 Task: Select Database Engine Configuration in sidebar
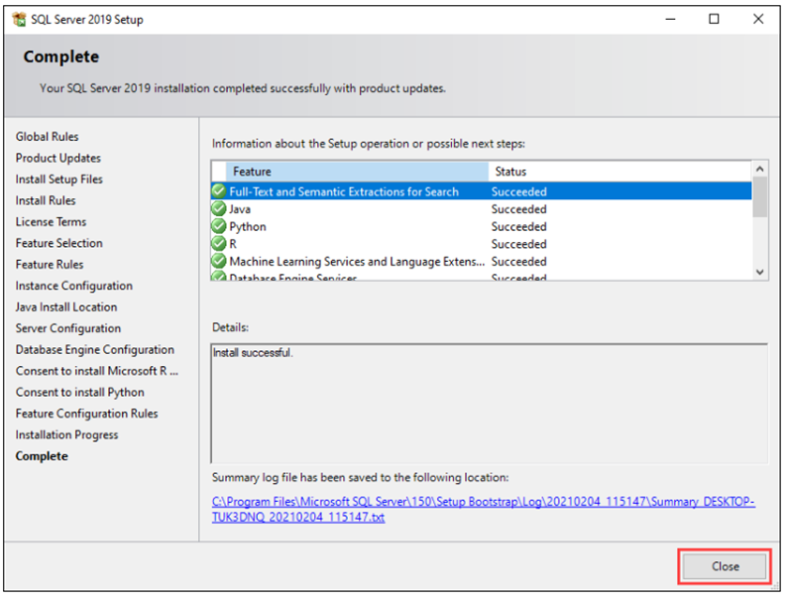click(95, 350)
